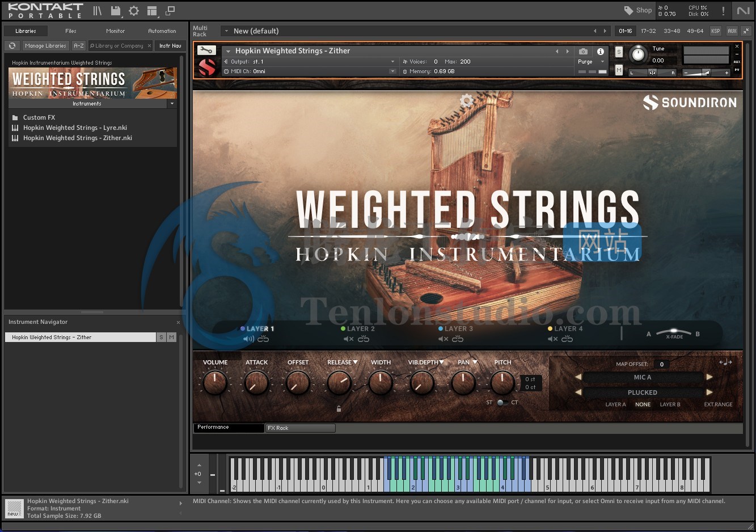Viewport: 756px width, 532px height.
Task: Click Layer 3 link chain icon
Action: (458, 339)
